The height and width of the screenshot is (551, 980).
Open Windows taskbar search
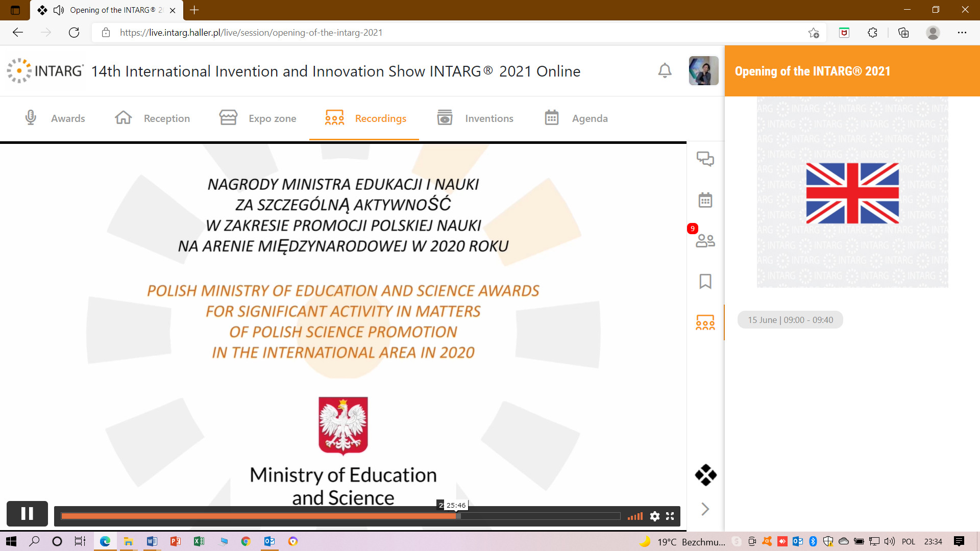35,541
